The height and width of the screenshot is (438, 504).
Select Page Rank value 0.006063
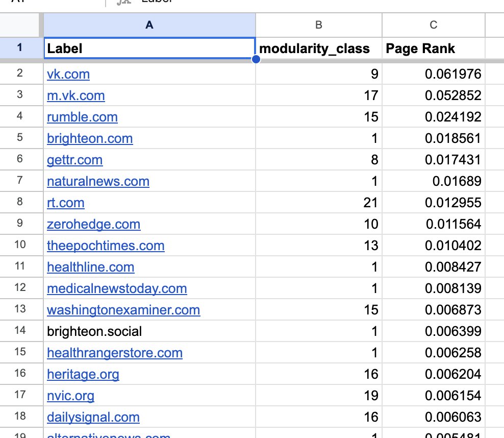(433, 417)
